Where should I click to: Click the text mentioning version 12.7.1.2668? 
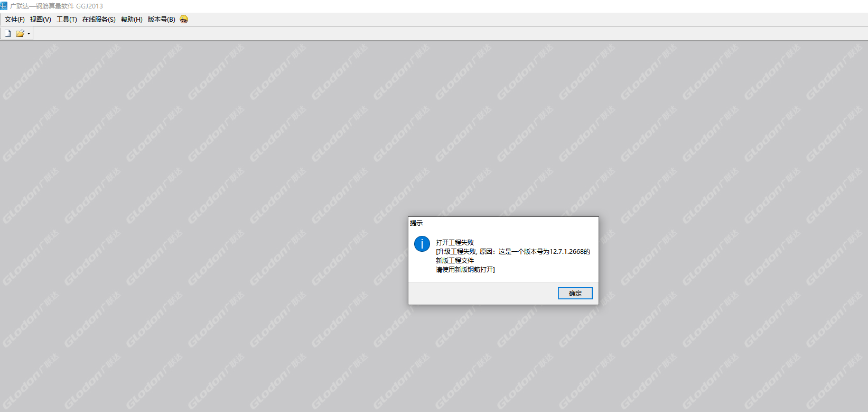click(x=513, y=252)
